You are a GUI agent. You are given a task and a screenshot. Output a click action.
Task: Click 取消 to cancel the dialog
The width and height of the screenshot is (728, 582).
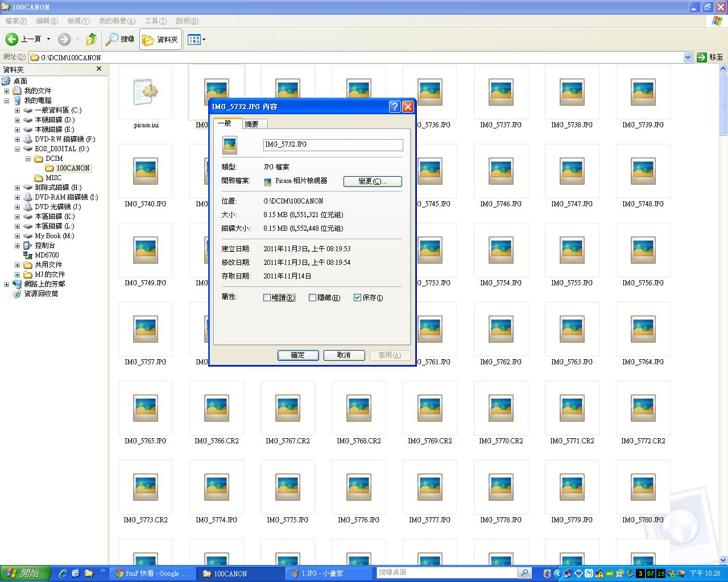[344, 355]
